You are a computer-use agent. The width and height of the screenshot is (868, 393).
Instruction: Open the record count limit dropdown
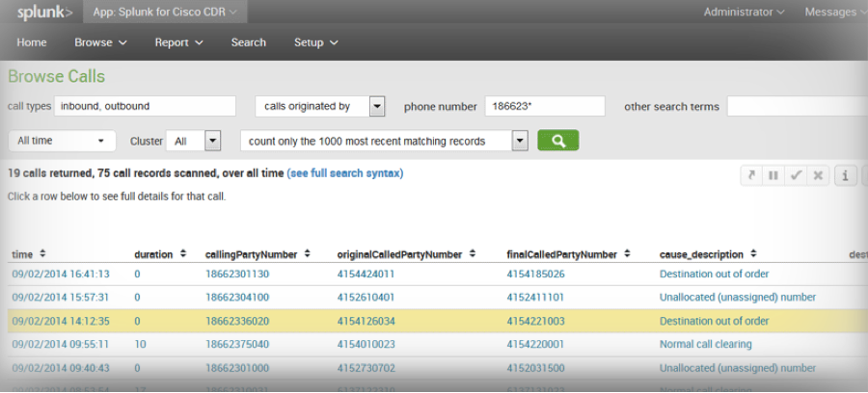(520, 141)
